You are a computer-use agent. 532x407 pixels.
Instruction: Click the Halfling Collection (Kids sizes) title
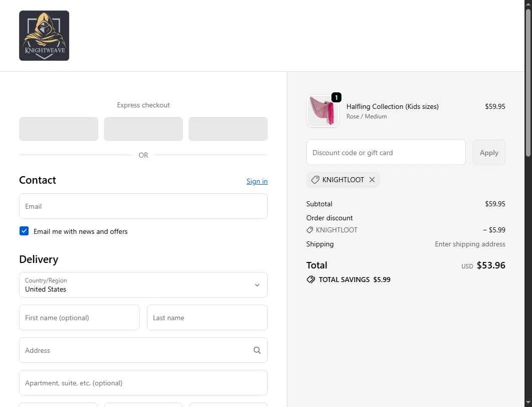pos(392,106)
